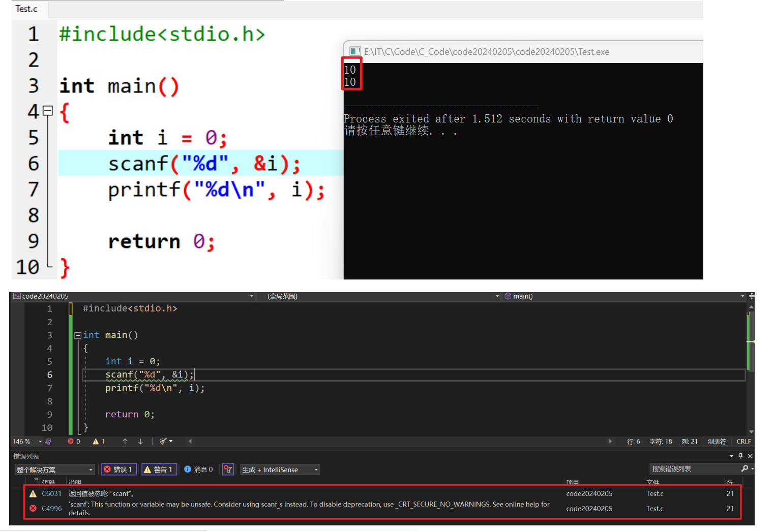Click the 列: 21 column indicator
Screen dimensions: 775x532
(x=690, y=442)
